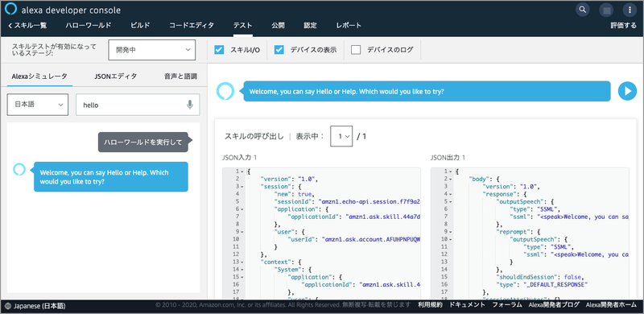The height and width of the screenshot is (314, 644).
Task: Collapse the body fold arrow in JSON output
Action: (x=451, y=179)
